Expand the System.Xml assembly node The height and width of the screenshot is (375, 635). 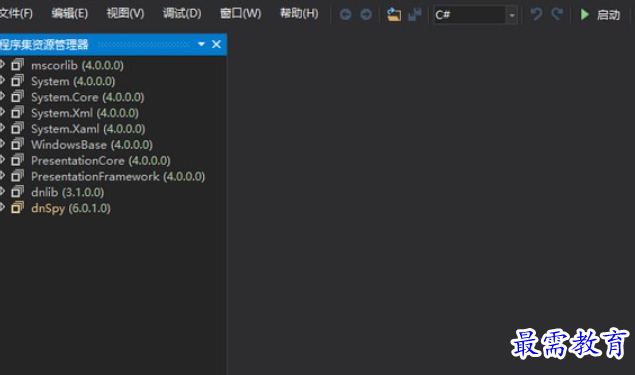tap(2, 112)
